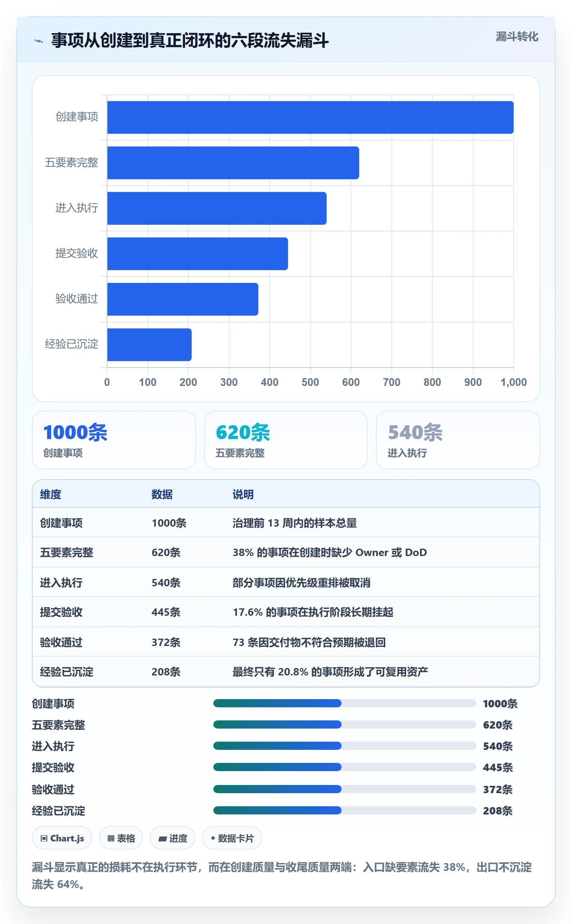This screenshot has width=572, height=924.
Task: Select the cell mentioning Owner 或 DoD
Action: tap(330, 552)
